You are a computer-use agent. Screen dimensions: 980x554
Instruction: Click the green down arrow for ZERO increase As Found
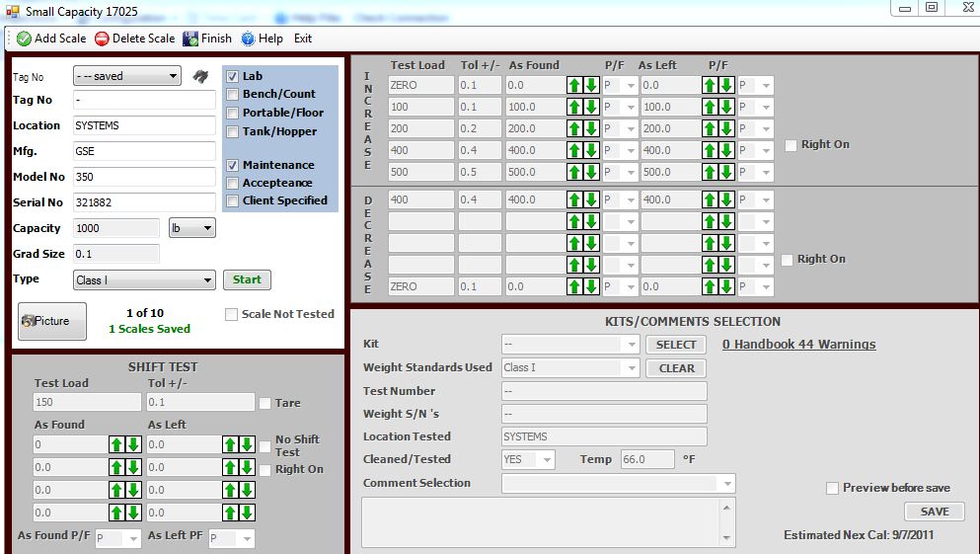click(x=591, y=85)
